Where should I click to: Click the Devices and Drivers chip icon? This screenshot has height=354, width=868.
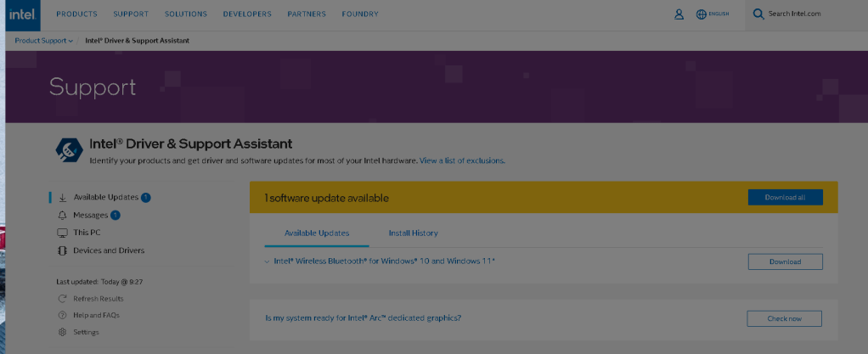[63, 250]
